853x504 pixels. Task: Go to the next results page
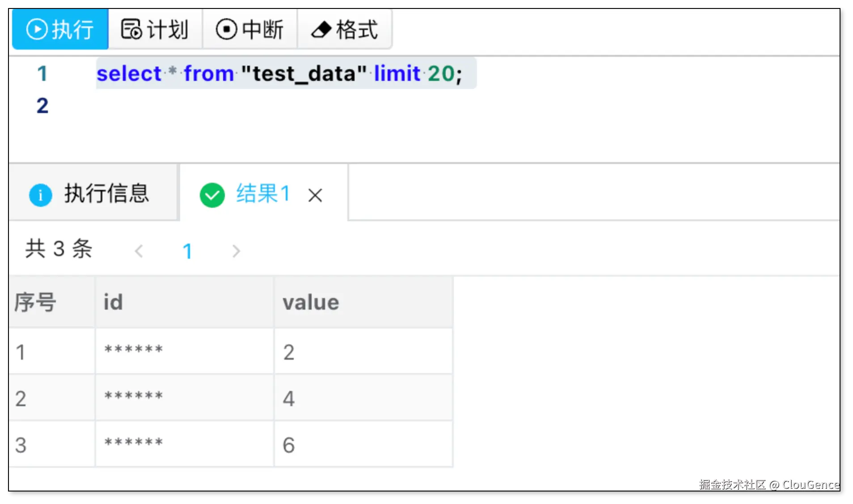236,251
